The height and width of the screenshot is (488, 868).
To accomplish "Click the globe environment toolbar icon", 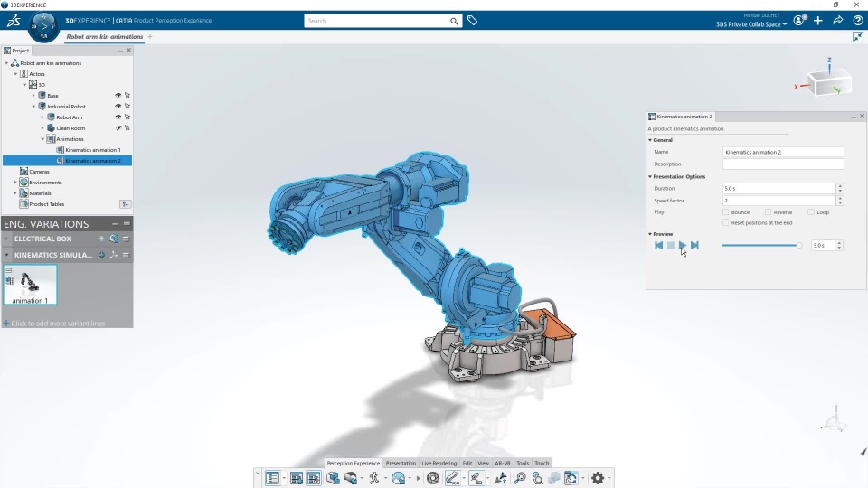I will [398, 478].
